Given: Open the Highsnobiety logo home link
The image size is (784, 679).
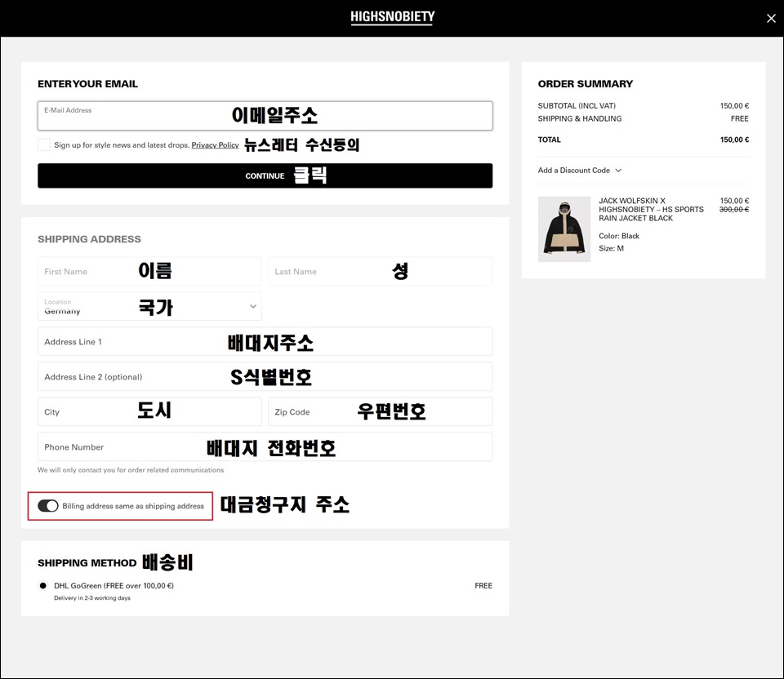Looking at the screenshot, I should coord(393,17).
